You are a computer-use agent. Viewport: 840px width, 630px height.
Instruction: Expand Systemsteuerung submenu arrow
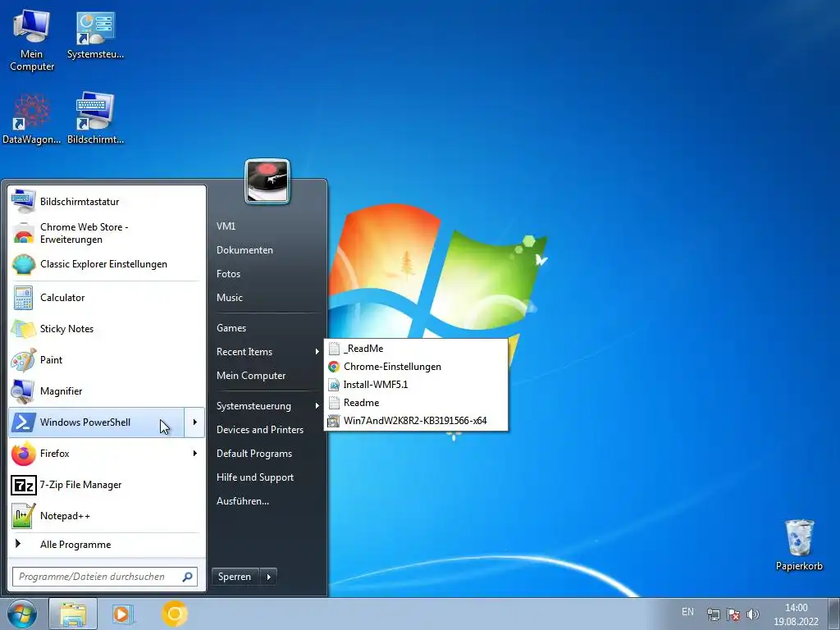(317, 406)
